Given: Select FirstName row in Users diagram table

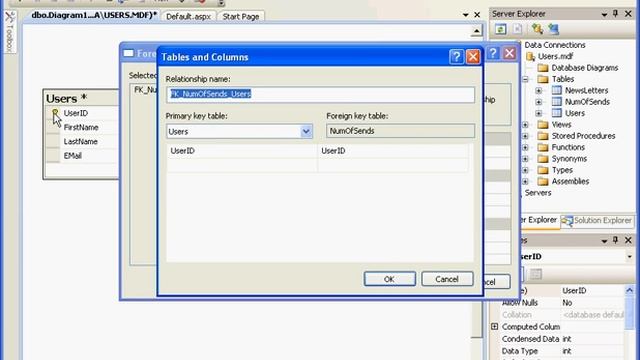Looking at the screenshot, I should 81,127.
